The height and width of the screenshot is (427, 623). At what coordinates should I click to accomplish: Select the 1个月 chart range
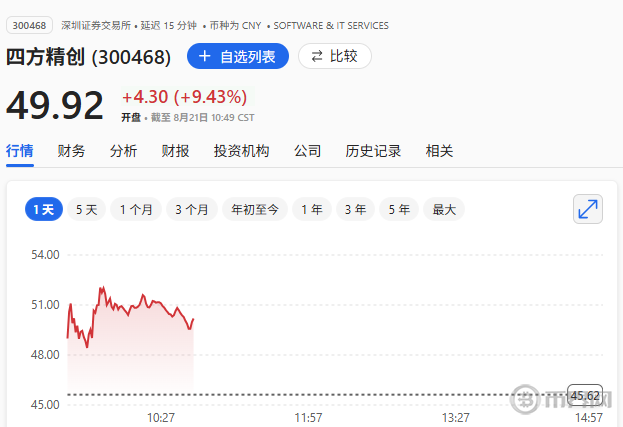[x=136, y=209]
